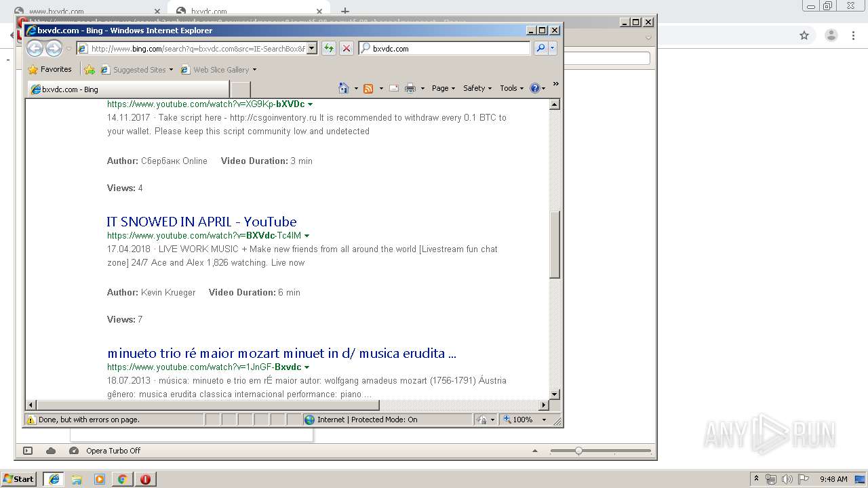Open Internet Explorer from the taskbar

[x=54, y=479]
